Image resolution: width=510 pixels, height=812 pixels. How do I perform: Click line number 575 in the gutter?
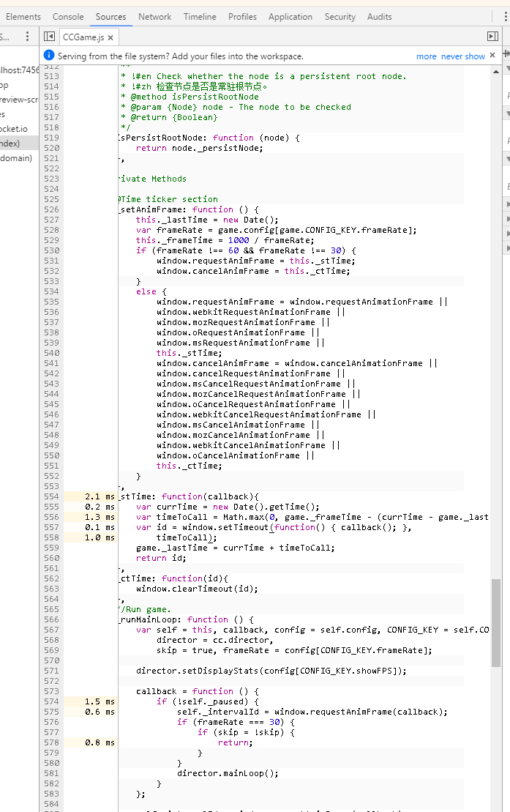[x=51, y=712]
